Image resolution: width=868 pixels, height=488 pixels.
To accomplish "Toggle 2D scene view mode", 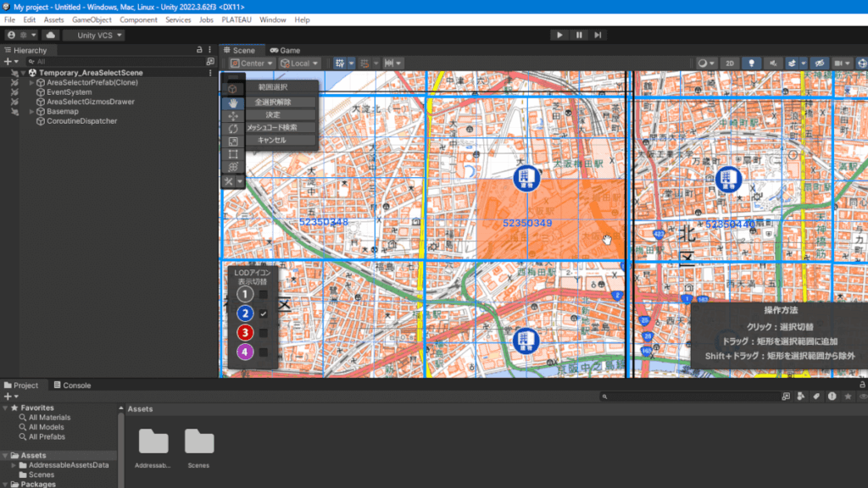I will coord(728,64).
